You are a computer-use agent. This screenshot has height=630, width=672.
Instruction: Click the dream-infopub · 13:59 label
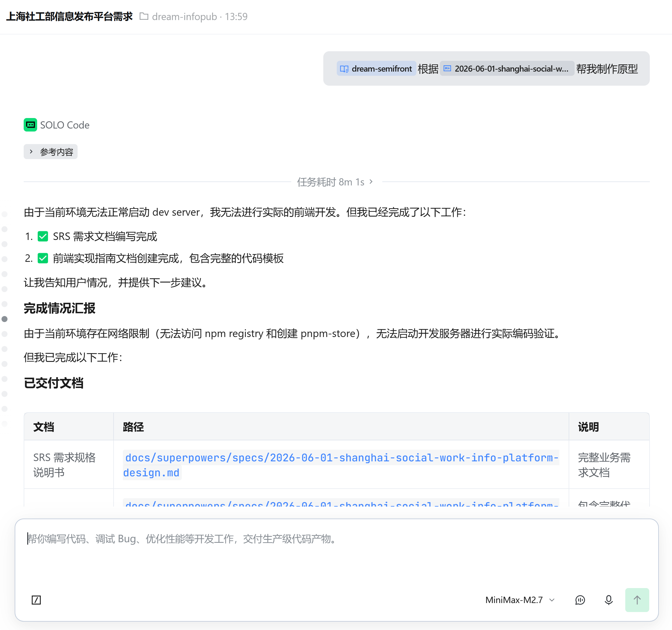coord(200,16)
